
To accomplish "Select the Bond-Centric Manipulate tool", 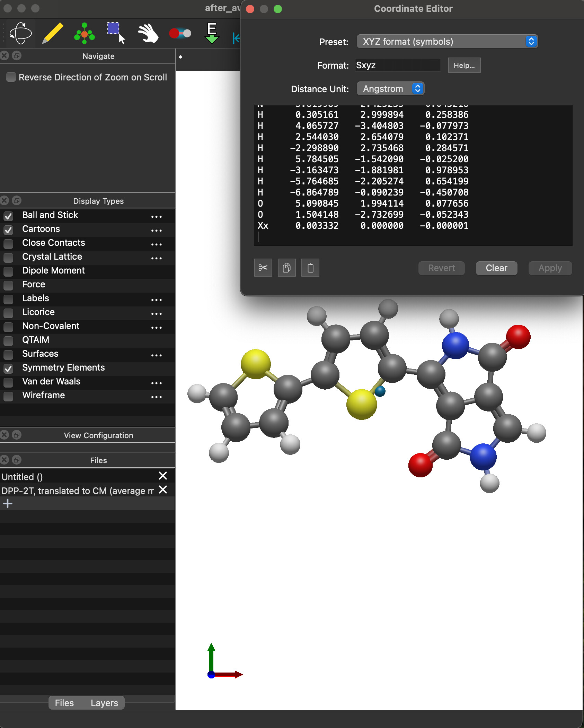I will (180, 33).
